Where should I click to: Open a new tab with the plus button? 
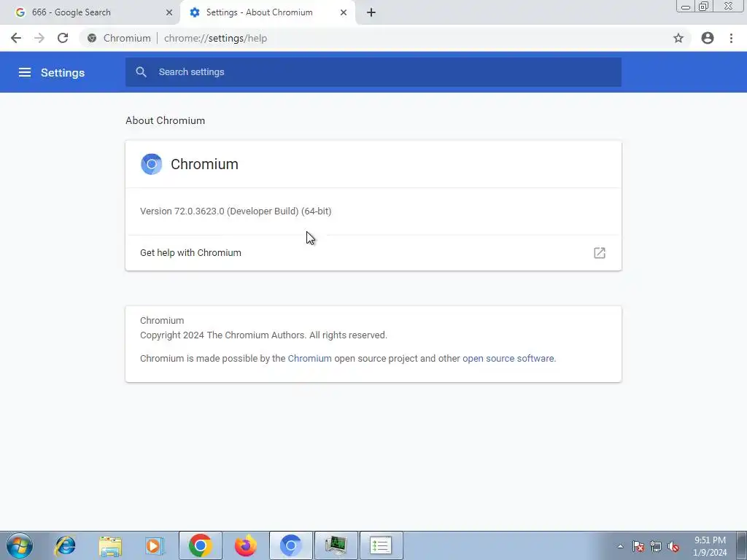click(371, 12)
